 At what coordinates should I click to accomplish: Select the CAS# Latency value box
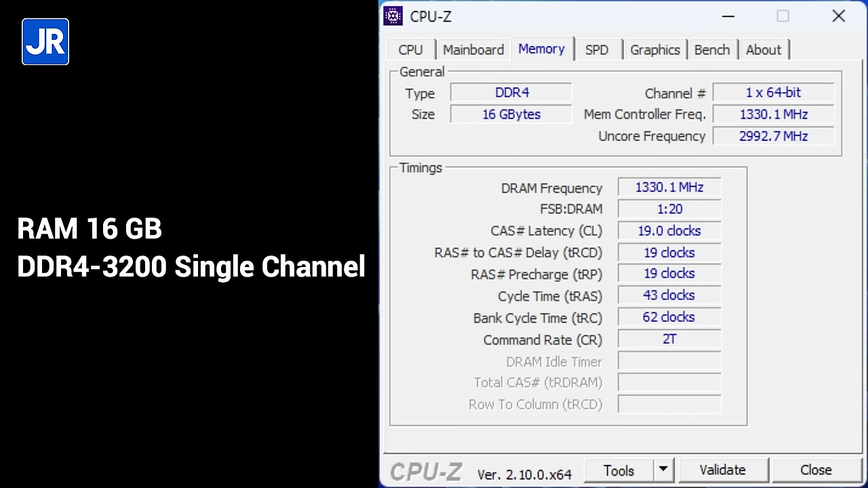click(x=669, y=231)
